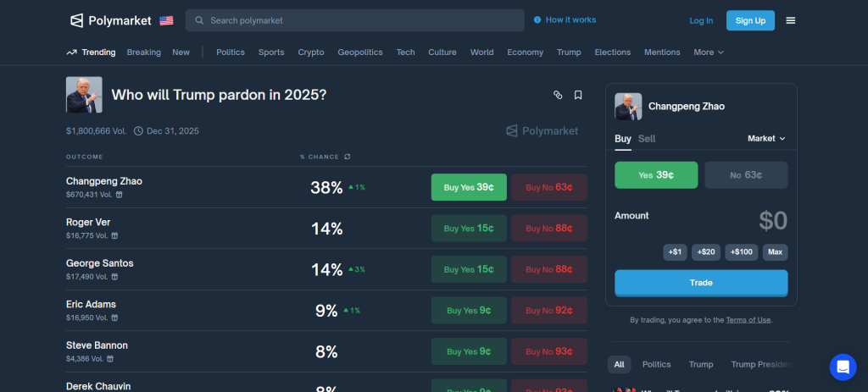Click gift icon under Roger Ver
The height and width of the screenshot is (392, 868).
click(x=114, y=235)
